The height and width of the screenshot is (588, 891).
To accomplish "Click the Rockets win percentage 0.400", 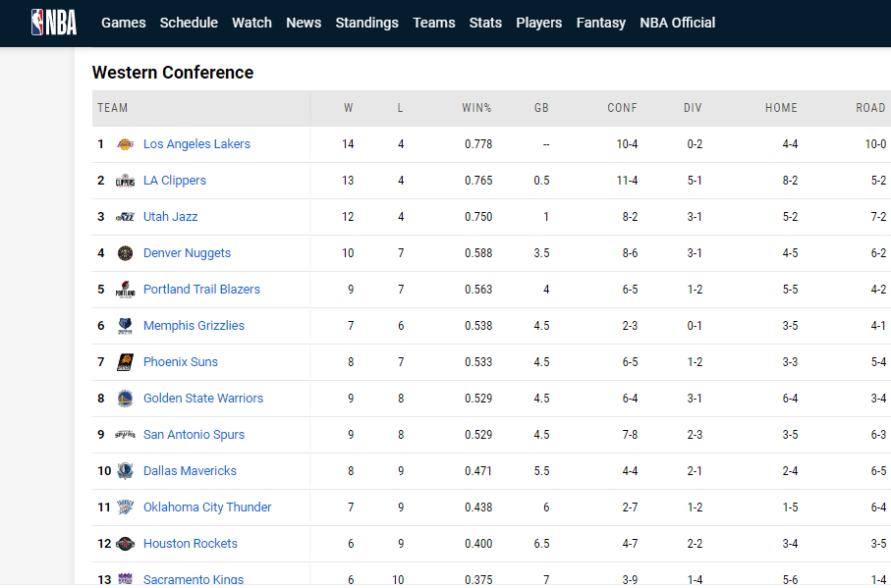I will tap(478, 544).
